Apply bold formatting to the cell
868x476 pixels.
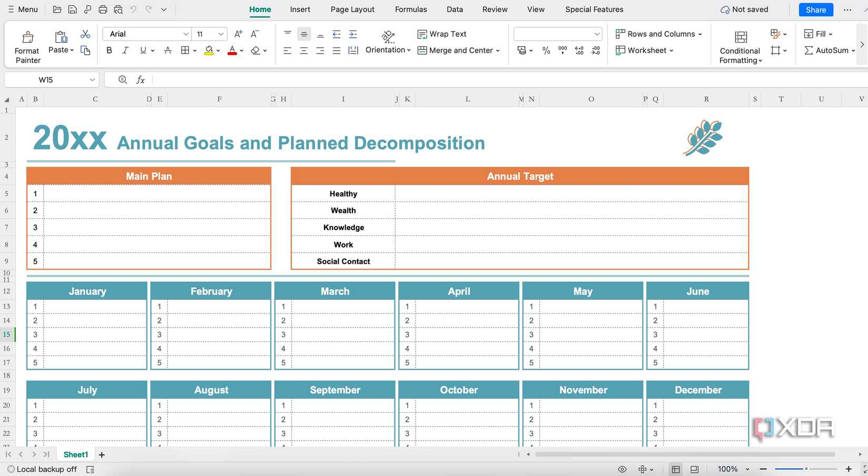(109, 51)
